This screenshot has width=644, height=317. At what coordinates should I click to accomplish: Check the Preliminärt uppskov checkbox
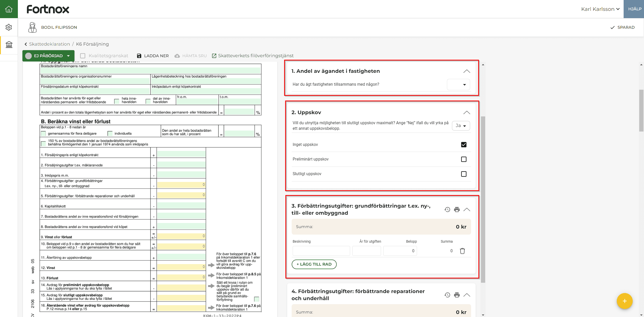pyautogui.click(x=464, y=159)
